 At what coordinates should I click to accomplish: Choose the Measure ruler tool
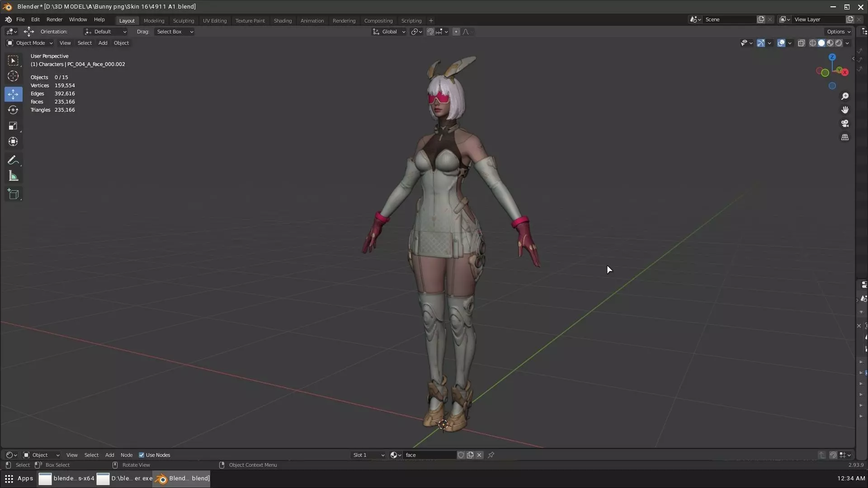[x=13, y=176]
